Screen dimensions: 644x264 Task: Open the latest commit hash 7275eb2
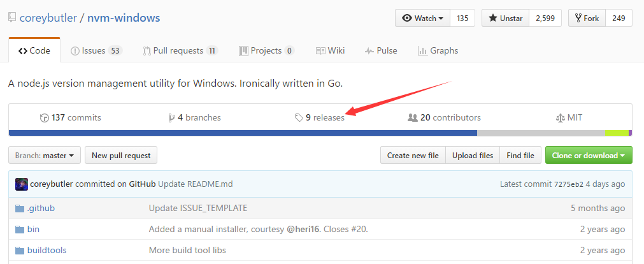pos(568,184)
